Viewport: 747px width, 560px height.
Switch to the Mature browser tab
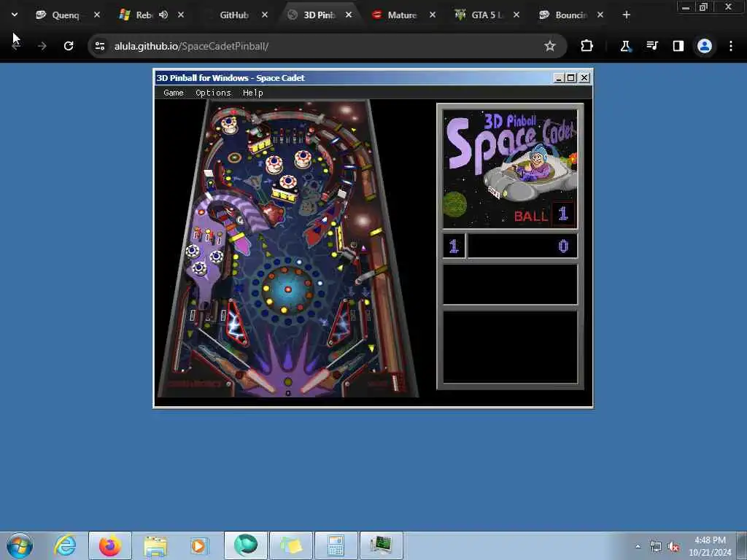pos(402,15)
